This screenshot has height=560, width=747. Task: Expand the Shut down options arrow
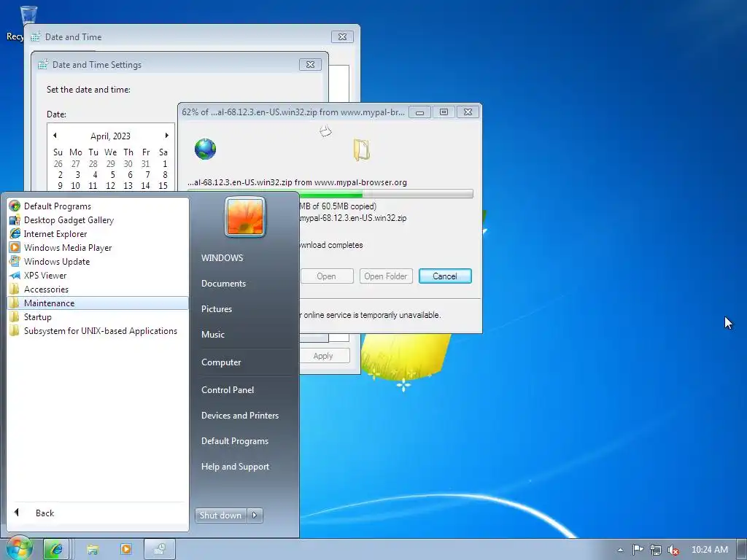(x=255, y=516)
